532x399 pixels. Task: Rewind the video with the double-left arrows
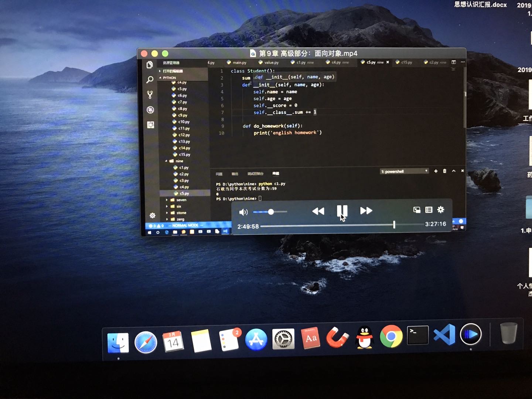click(318, 211)
